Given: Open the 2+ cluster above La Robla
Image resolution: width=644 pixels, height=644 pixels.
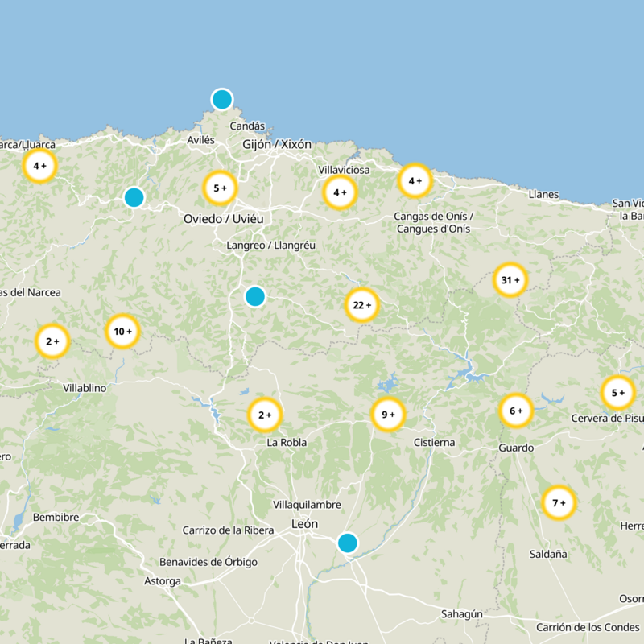Looking at the screenshot, I should tap(265, 415).
